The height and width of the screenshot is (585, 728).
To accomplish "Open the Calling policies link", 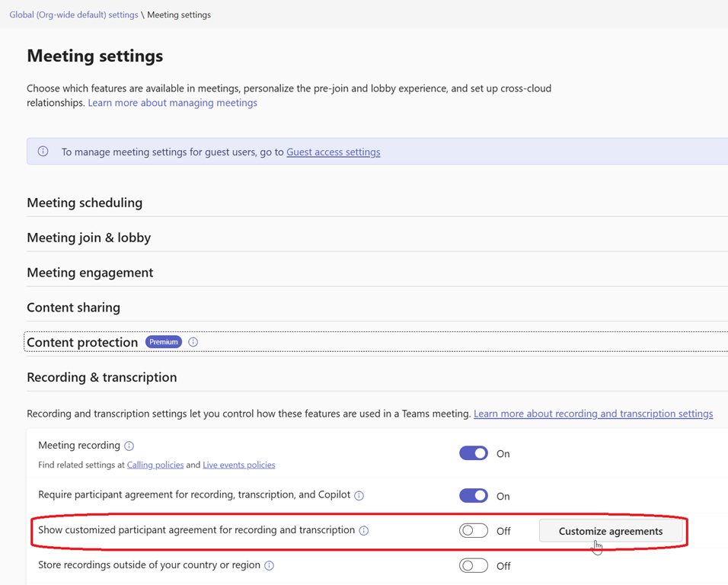I will coord(155,465).
